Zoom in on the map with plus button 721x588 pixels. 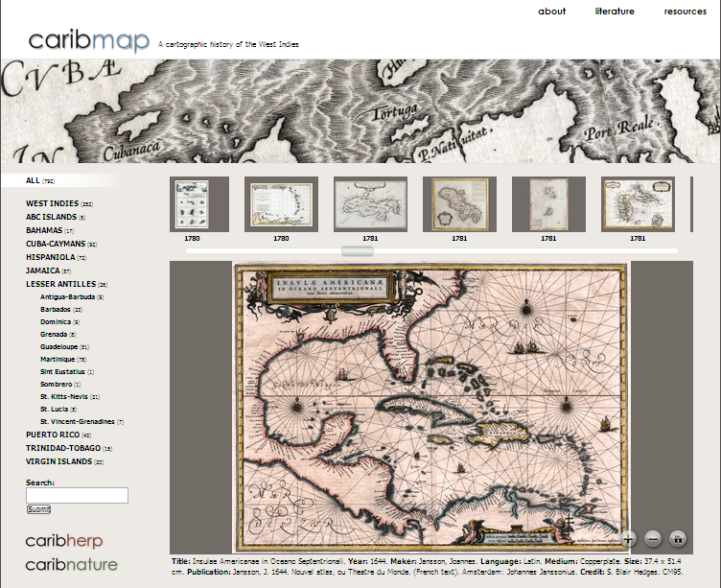[x=629, y=539]
